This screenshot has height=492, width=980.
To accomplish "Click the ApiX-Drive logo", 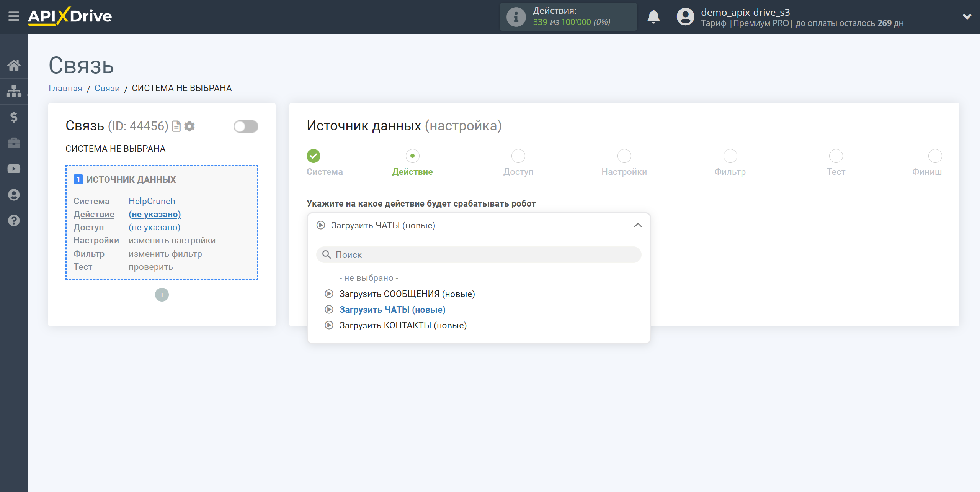I will [x=70, y=16].
